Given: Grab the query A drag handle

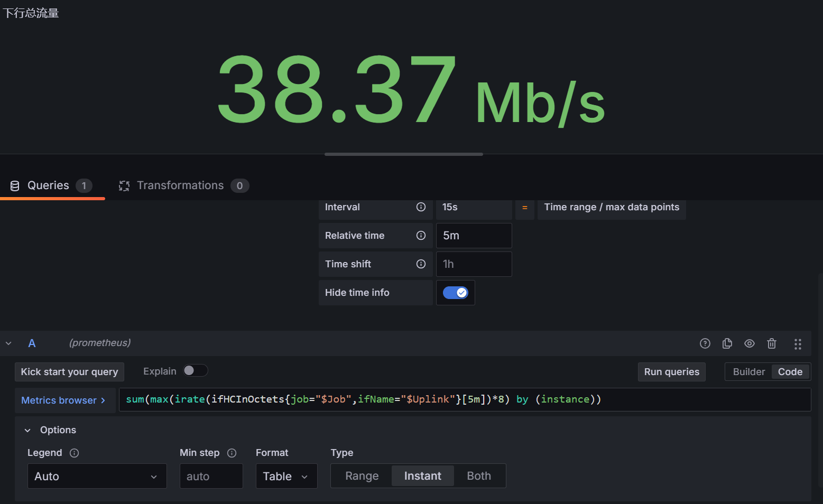Looking at the screenshot, I should tap(798, 344).
